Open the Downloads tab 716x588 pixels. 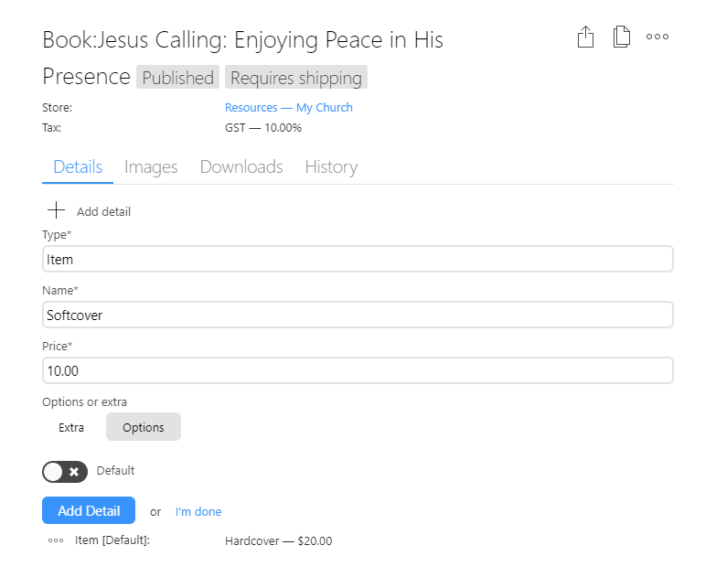click(x=241, y=167)
